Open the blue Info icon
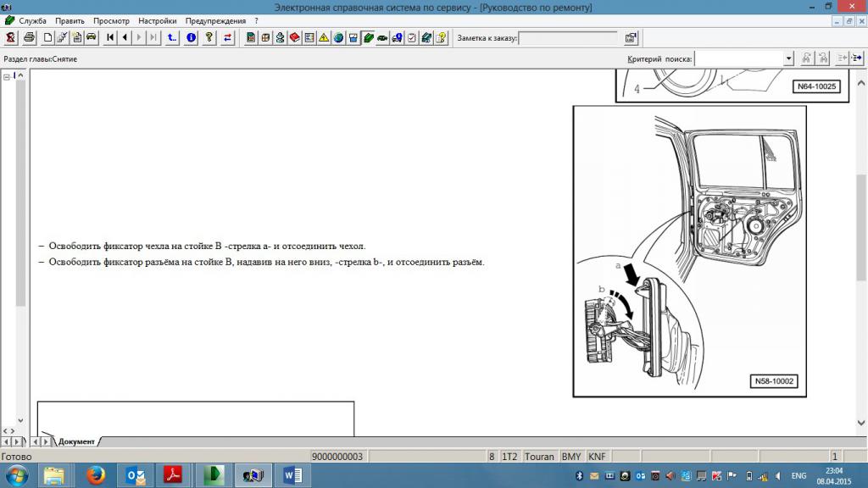 coord(191,37)
